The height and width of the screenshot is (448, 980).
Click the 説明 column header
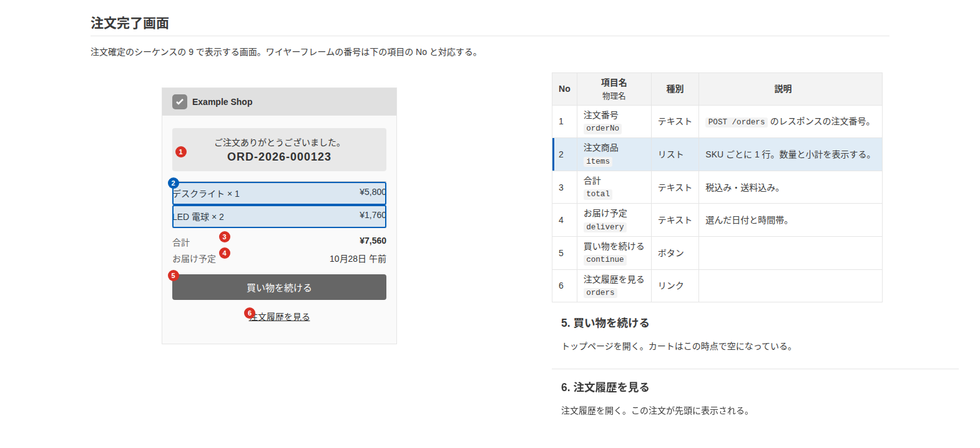pyautogui.click(x=790, y=89)
